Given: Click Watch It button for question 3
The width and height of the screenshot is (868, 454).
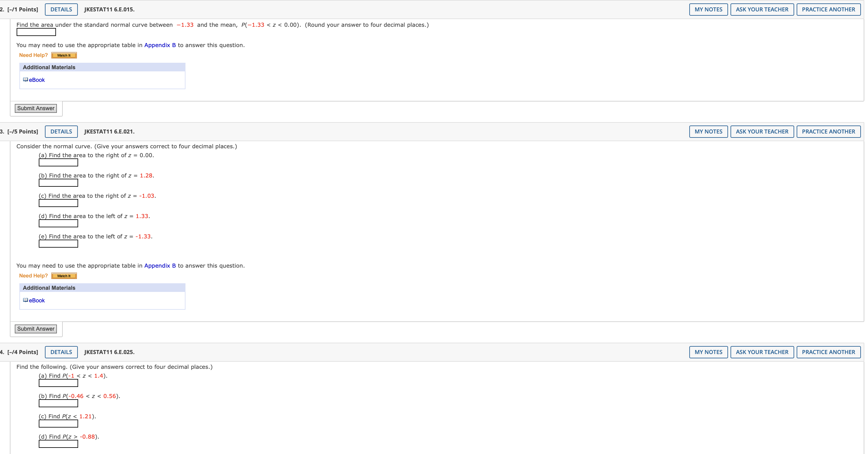Looking at the screenshot, I should click(x=64, y=276).
